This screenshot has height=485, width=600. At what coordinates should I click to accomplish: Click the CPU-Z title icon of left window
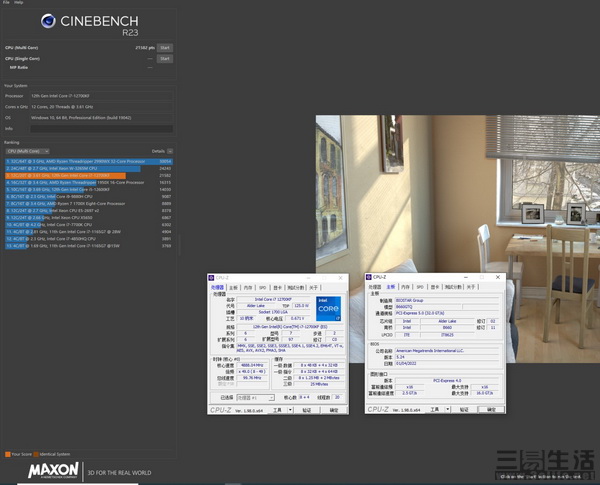pos(211,277)
